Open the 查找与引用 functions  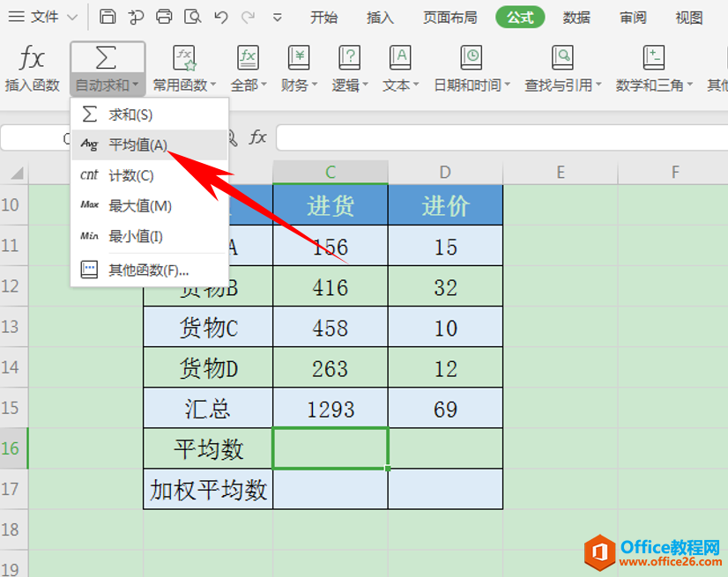[562, 59]
